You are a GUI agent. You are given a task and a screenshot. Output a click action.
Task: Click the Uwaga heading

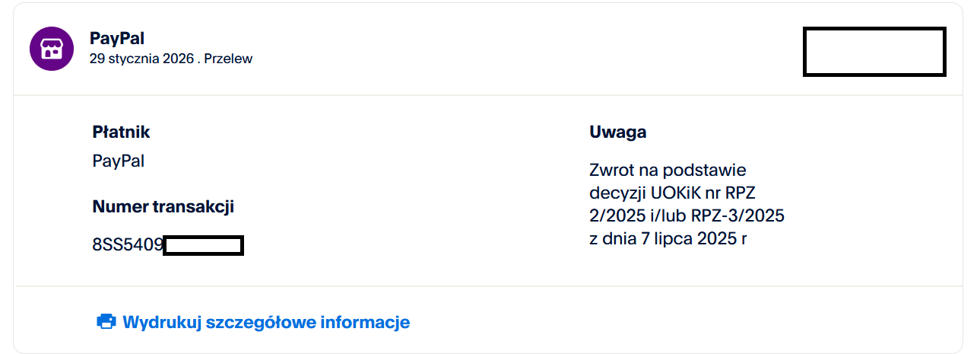[617, 132]
